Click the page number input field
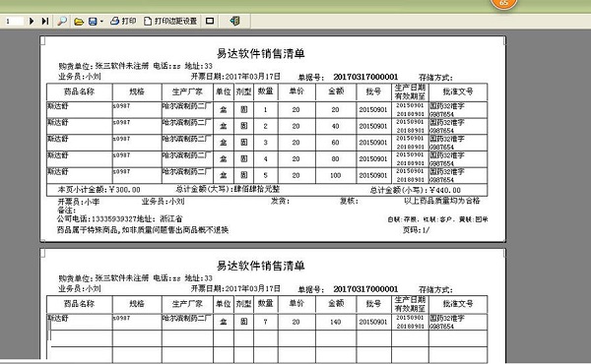591x364 pixels. [14, 21]
